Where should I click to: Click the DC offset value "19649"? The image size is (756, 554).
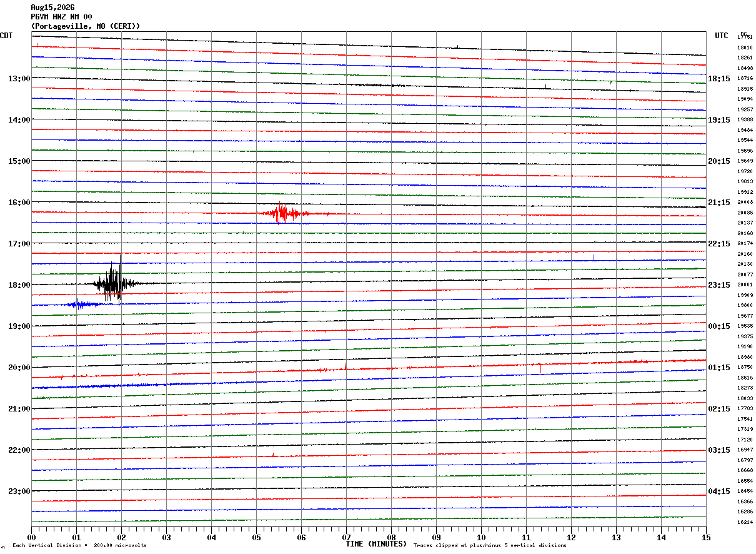pyautogui.click(x=745, y=161)
